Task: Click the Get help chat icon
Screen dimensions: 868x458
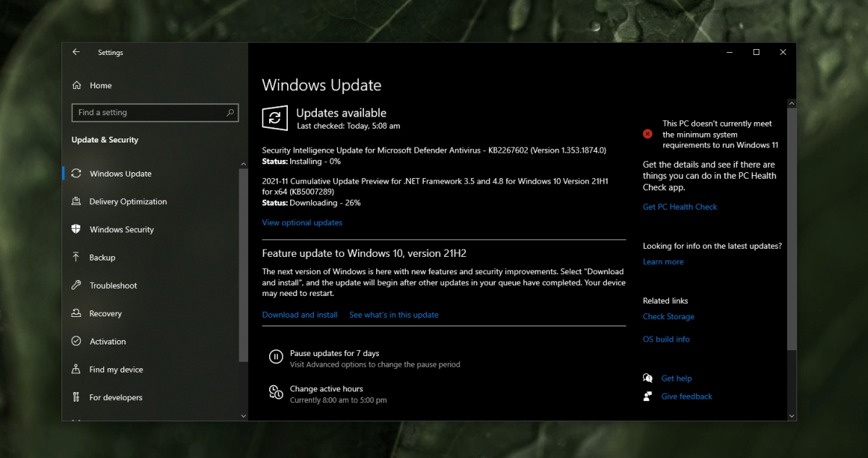Action: coord(647,378)
